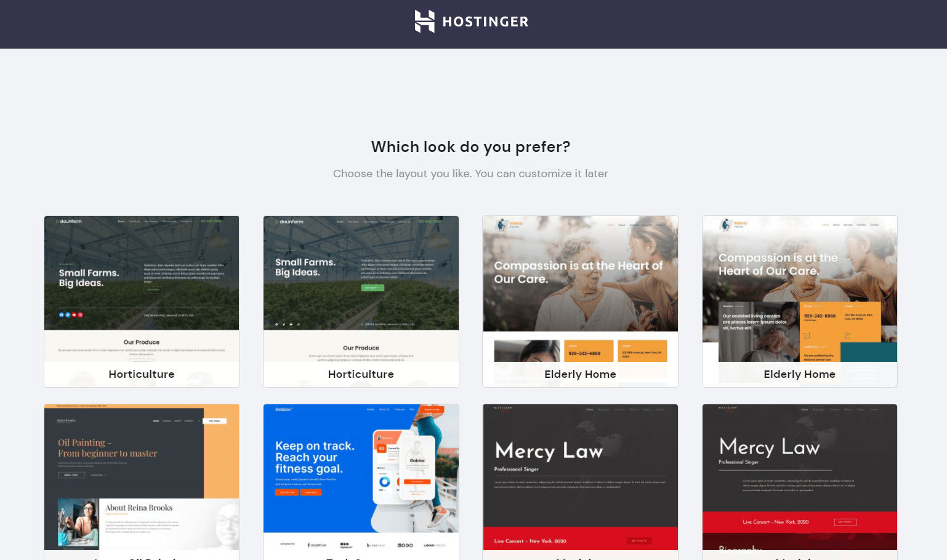The width and height of the screenshot is (947, 560).
Task: Click 'Which look do you prefer?' heading
Action: coord(470,147)
